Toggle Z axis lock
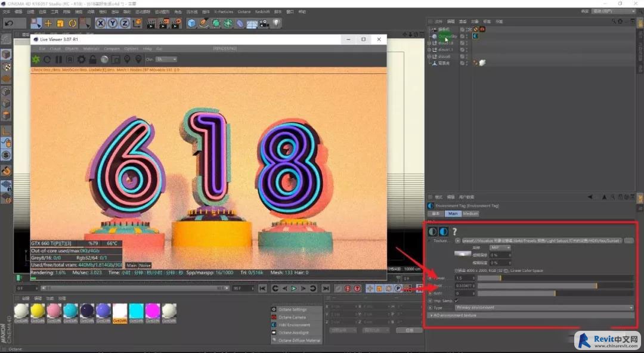The height and width of the screenshot is (353, 644). coord(125,23)
